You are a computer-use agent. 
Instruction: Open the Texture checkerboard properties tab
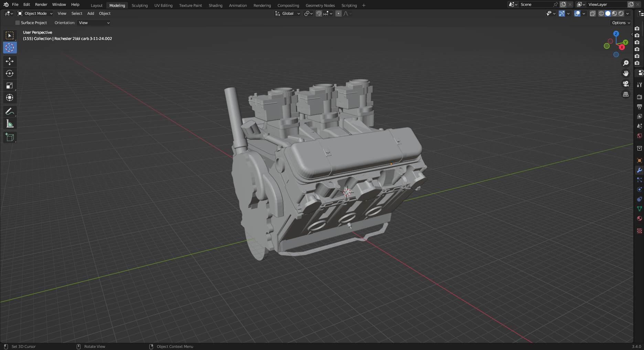(x=640, y=231)
